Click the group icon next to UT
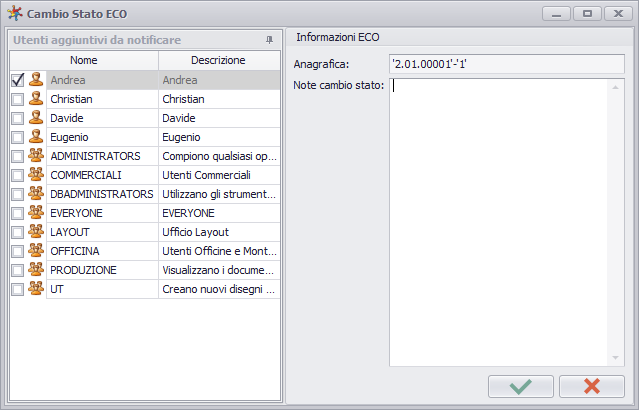This screenshot has height=410, width=639. (36, 289)
